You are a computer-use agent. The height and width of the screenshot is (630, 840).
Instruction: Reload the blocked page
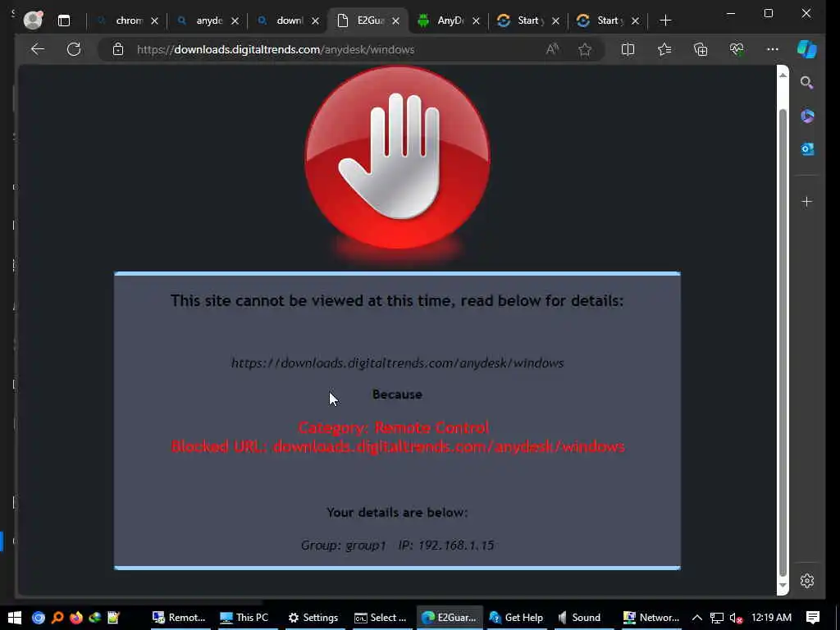74,49
